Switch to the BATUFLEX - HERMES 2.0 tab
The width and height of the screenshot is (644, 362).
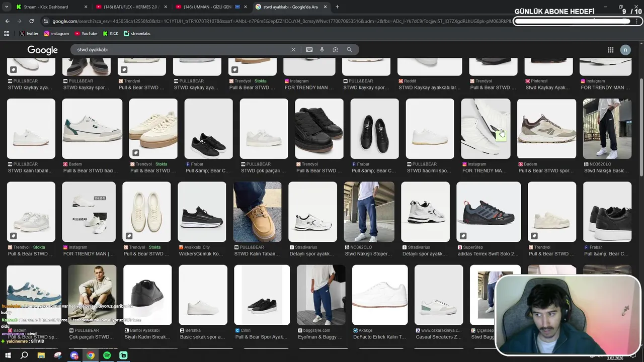pyautogui.click(x=131, y=7)
